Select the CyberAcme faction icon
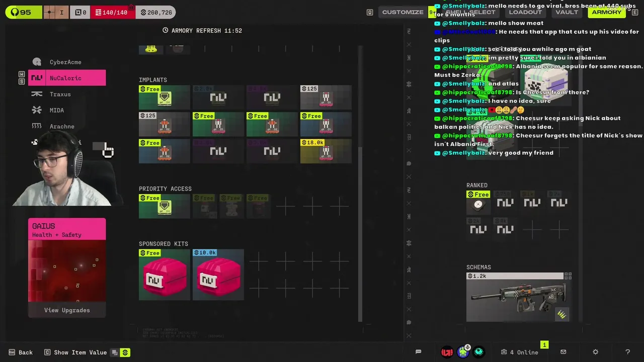The height and width of the screenshot is (362, 644). click(37, 62)
